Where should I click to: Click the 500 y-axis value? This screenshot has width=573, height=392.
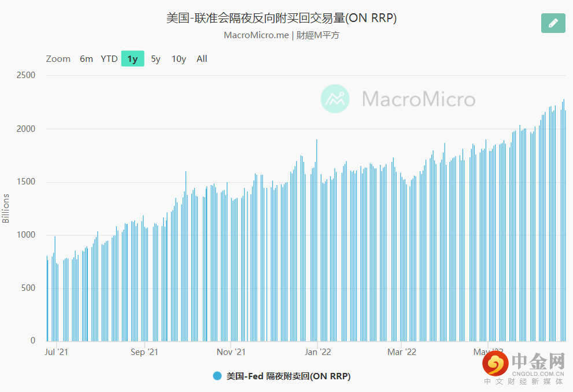[x=28, y=288]
